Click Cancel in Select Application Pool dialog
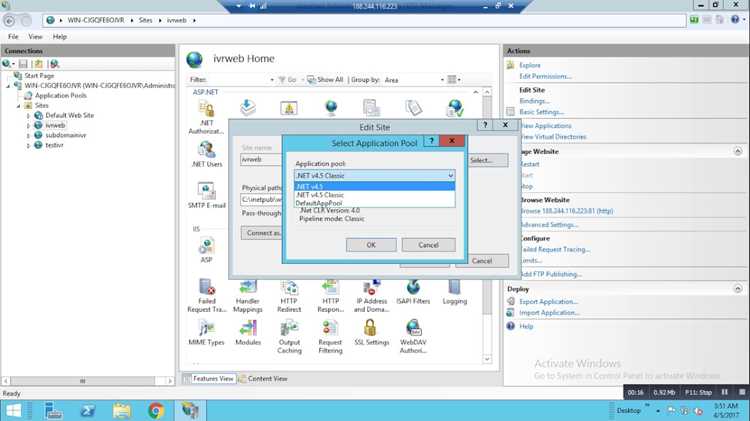The width and height of the screenshot is (750, 421). 429,245
